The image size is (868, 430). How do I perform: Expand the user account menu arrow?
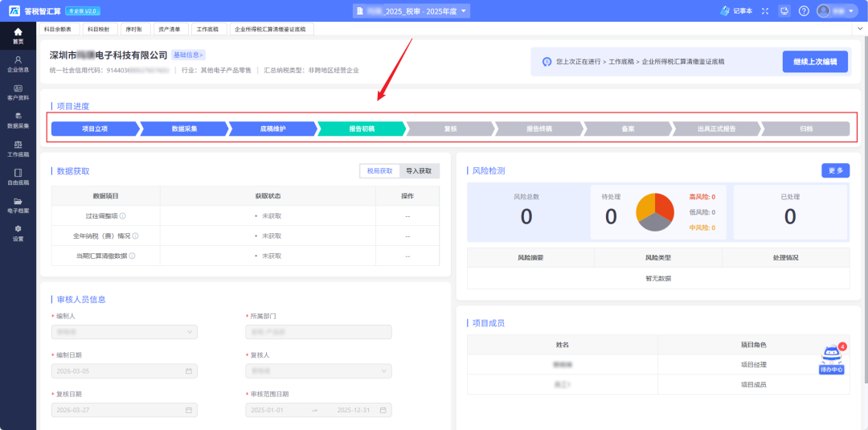tap(851, 11)
